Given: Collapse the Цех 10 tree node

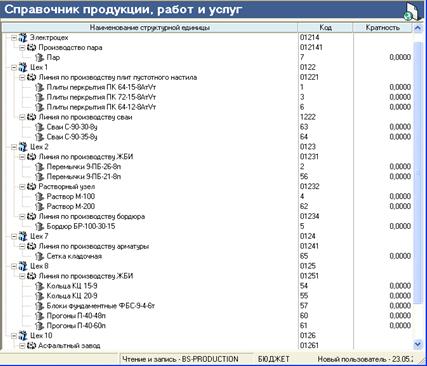Looking at the screenshot, I should [x=14, y=336].
